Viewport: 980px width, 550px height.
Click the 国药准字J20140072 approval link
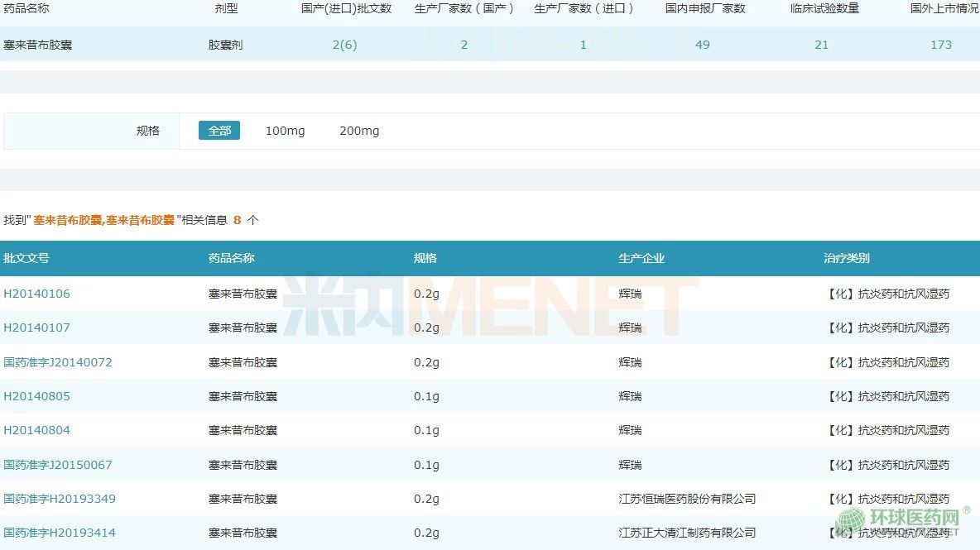[x=58, y=362]
